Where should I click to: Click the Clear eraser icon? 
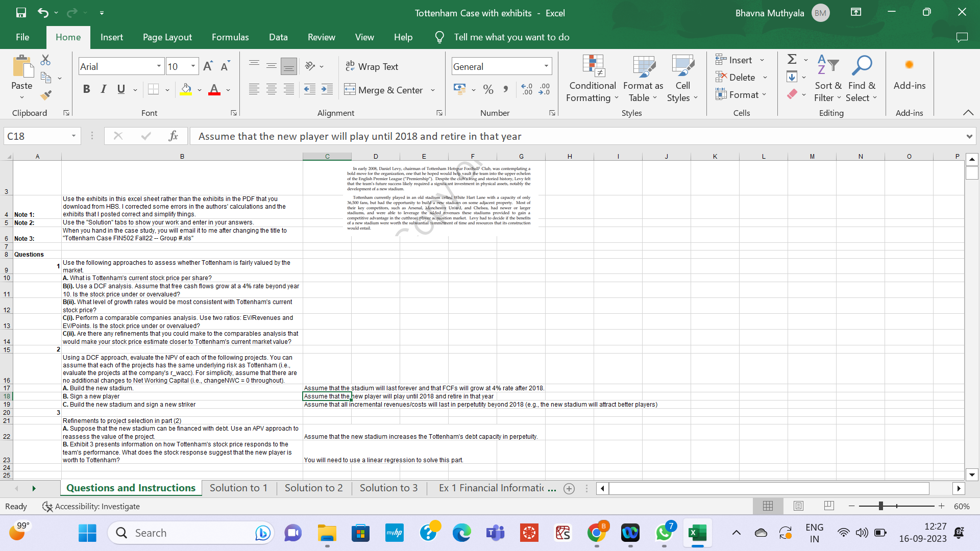pos(792,94)
